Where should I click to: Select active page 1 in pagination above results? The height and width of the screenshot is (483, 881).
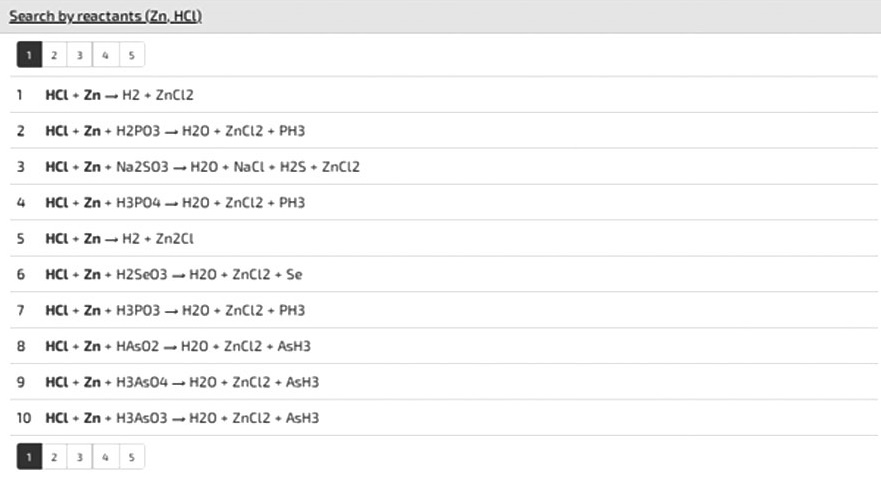click(x=29, y=56)
